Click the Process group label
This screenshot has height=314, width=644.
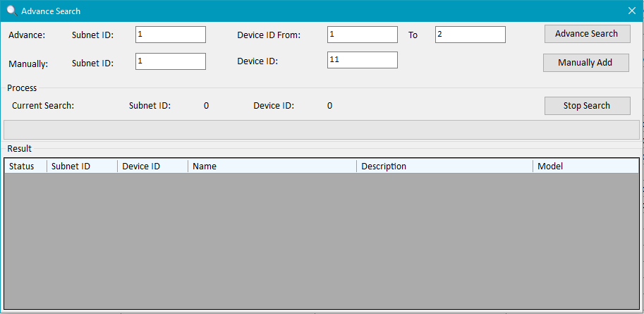(22, 88)
